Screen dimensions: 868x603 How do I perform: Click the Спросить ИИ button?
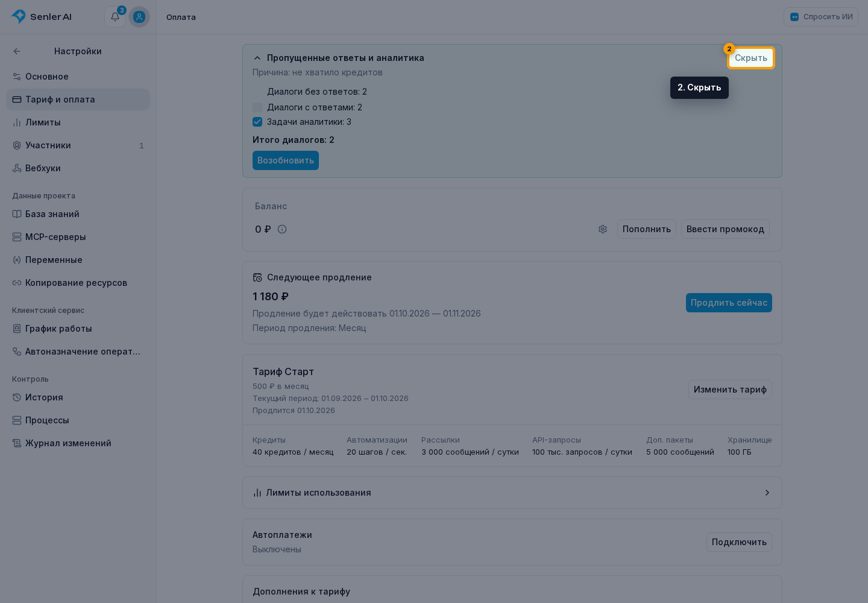click(x=821, y=17)
